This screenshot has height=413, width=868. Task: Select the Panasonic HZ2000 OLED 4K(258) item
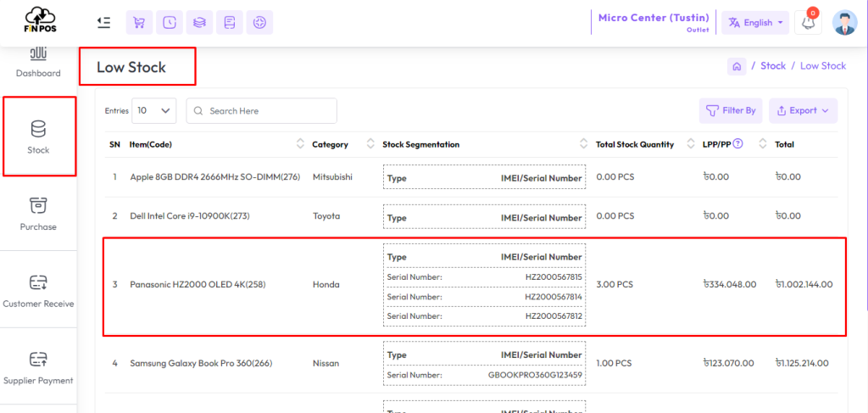pyautogui.click(x=196, y=285)
